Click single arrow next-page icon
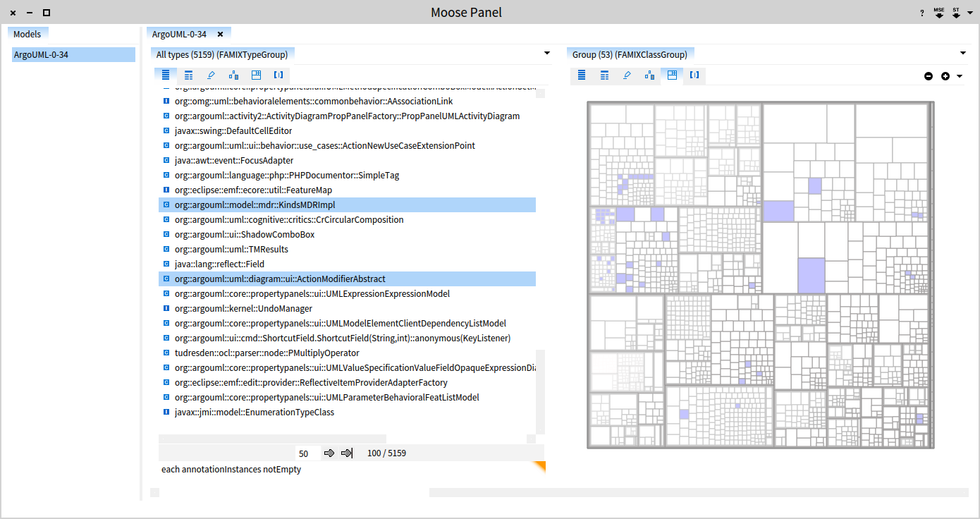The width and height of the screenshot is (980, 519). [329, 453]
